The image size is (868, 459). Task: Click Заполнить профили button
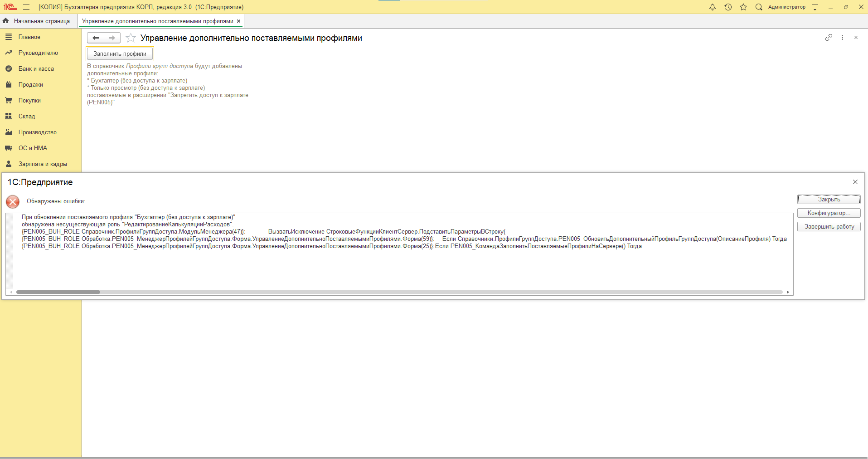[120, 54]
